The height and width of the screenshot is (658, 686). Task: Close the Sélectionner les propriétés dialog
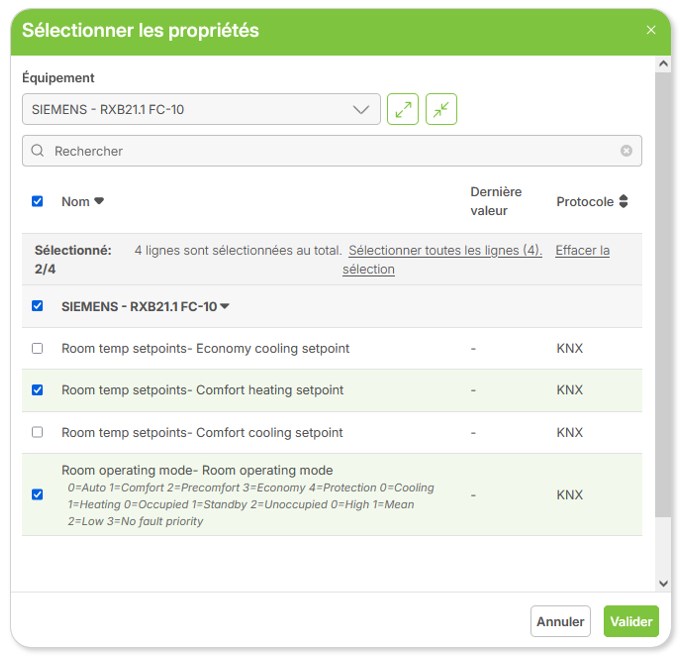[x=651, y=30]
